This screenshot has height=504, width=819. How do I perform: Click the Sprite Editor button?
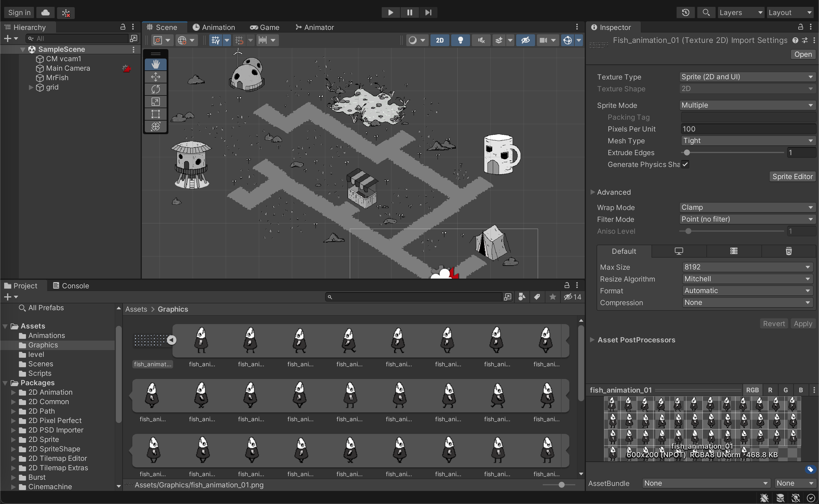(x=792, y=176)
